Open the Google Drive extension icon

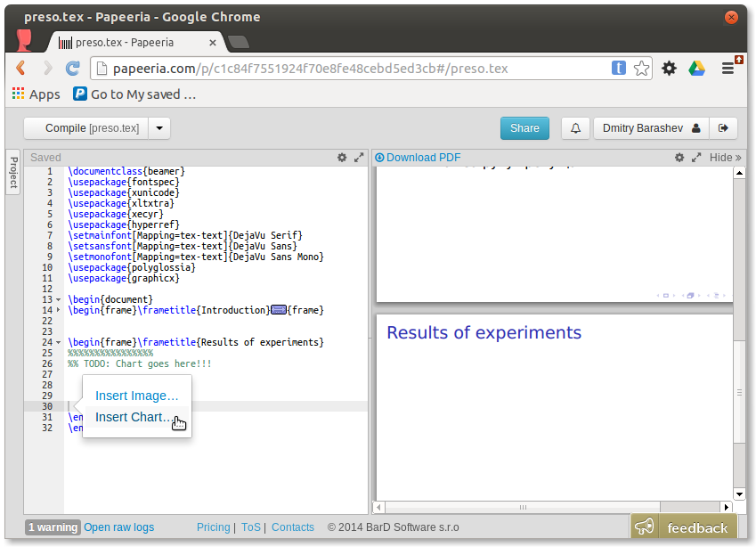[696, 68]
